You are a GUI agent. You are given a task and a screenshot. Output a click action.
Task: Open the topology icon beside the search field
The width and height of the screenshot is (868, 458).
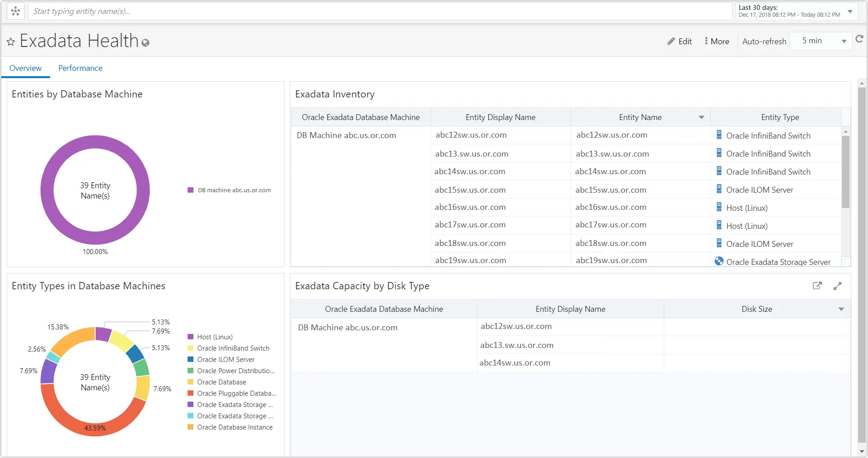16,11
